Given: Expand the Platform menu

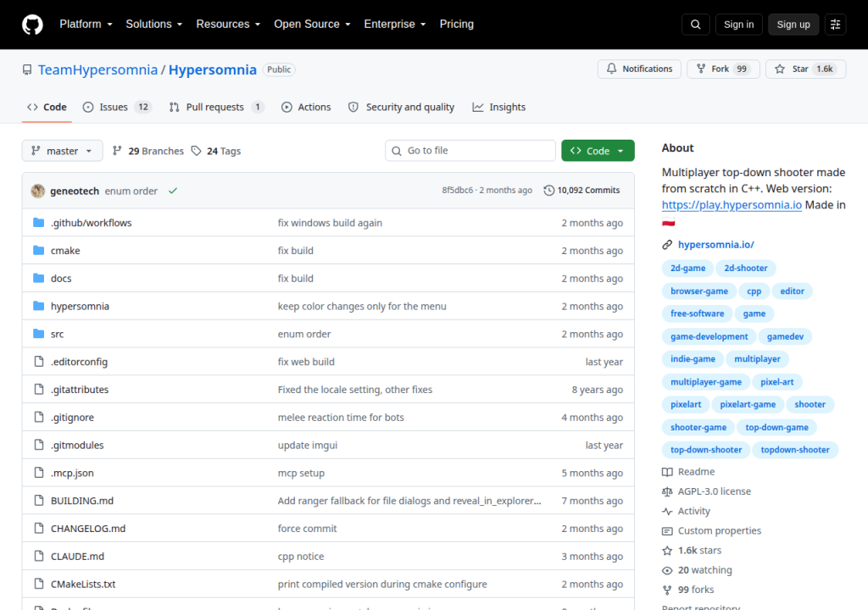Looking at the screenshot, I should [86, 25].
